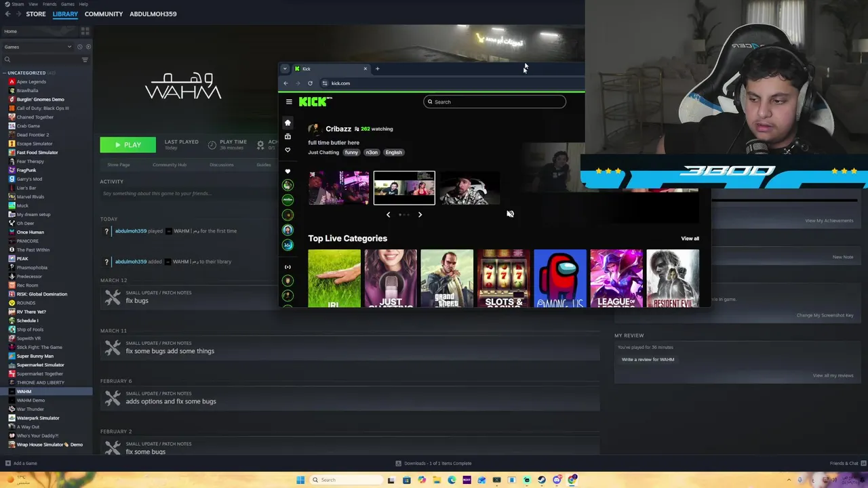Open the Games menu in Steam
The height and width of the screenshot is (488, 868).
coord(68,4)
